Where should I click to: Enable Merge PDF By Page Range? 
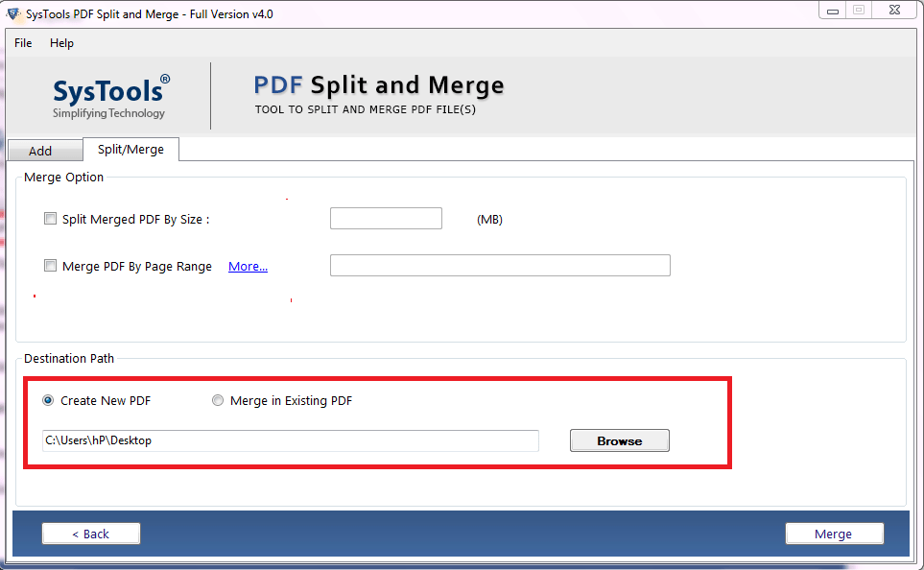[50, 265]
